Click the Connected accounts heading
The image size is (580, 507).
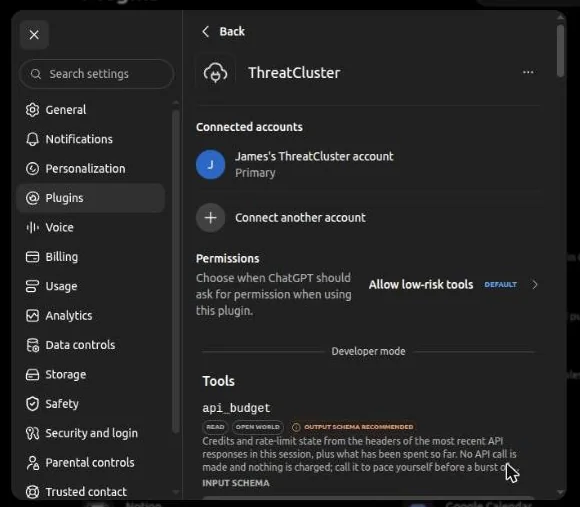pyautogui.click(x=249, y=127)
